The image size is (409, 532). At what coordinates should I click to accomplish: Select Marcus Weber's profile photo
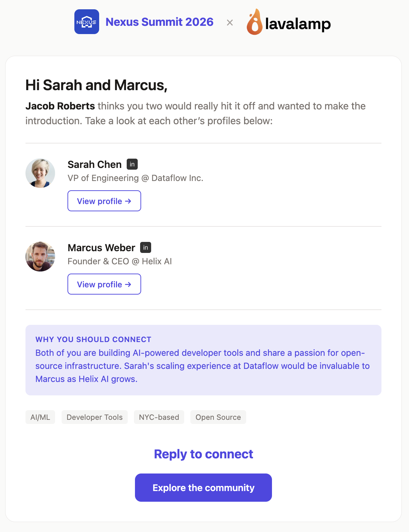(x=40, y=256)
